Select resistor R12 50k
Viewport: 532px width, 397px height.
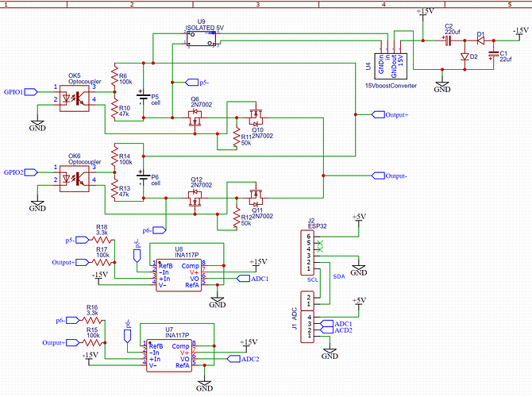coord(237,218)
